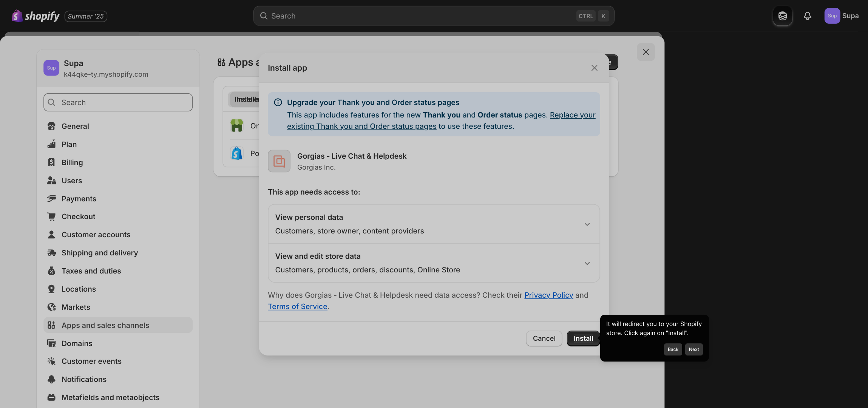Image resolution: width=868 pixels, height=408 pixels.
Task: Click Next in the tutorial tooltip
Action: tap(694, 349)
